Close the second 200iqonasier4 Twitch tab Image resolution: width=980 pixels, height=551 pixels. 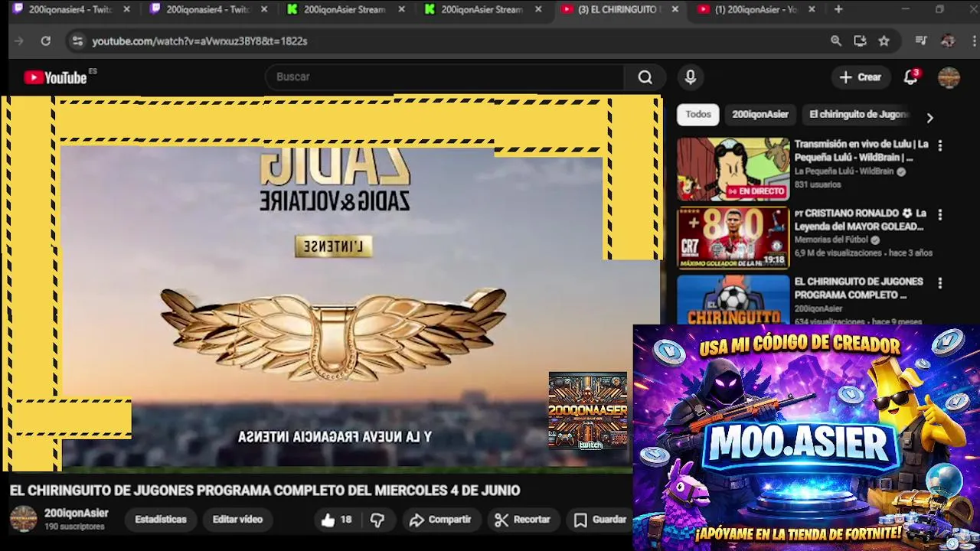coord(264,10)
